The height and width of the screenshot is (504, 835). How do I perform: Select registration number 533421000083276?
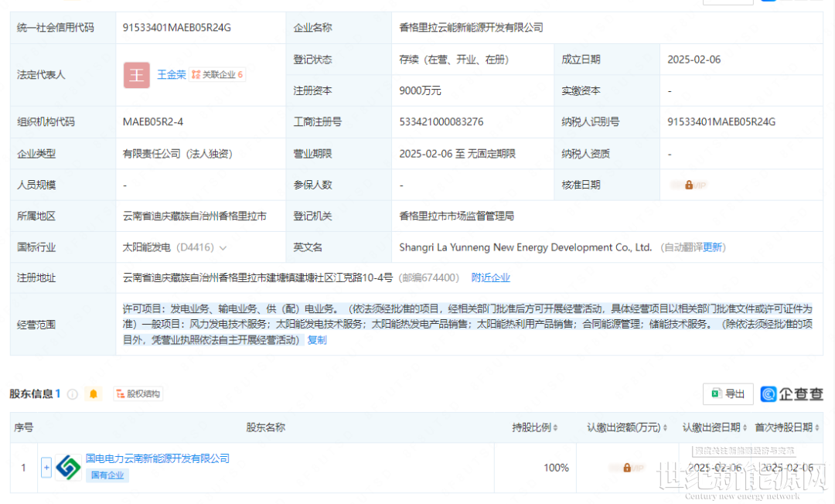tap(441, 122)
